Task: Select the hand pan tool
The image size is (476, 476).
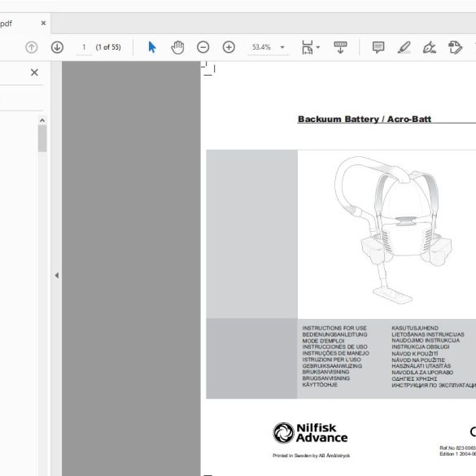Action: pos(177,47)
